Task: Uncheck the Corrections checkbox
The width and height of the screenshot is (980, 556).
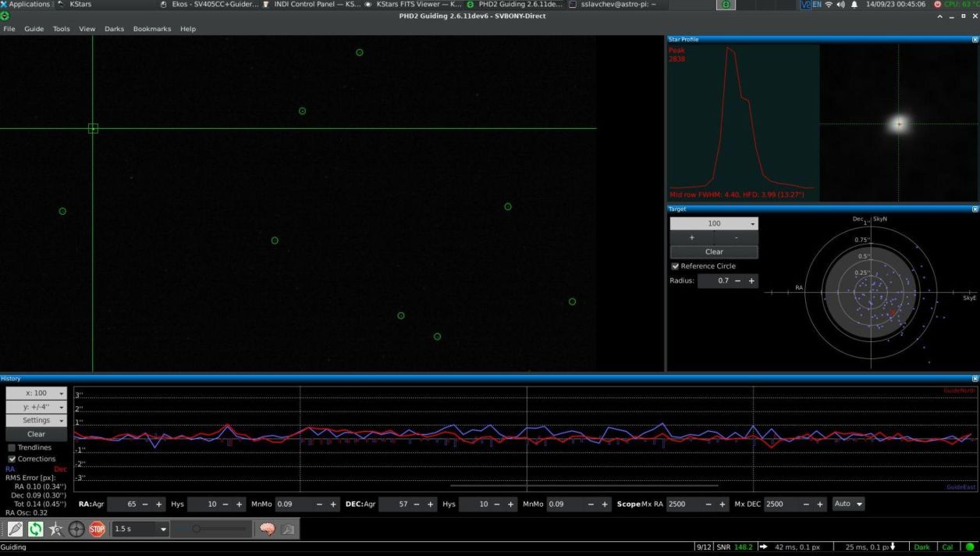Action: pyautogui.click(x=12, y=459)
